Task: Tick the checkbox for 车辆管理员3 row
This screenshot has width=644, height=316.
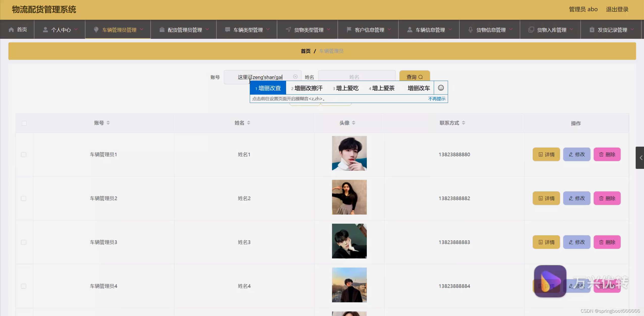Action: 24,242
